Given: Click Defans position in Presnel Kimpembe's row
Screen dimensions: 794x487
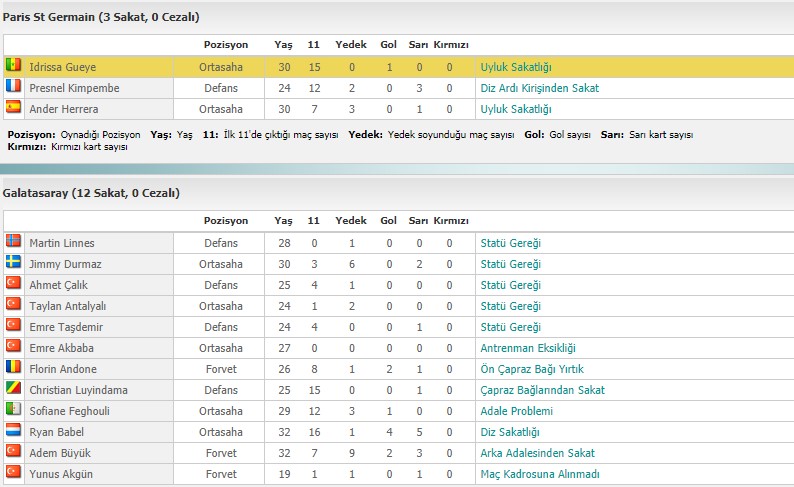Looking at the screenshot, I should (221, 88).
